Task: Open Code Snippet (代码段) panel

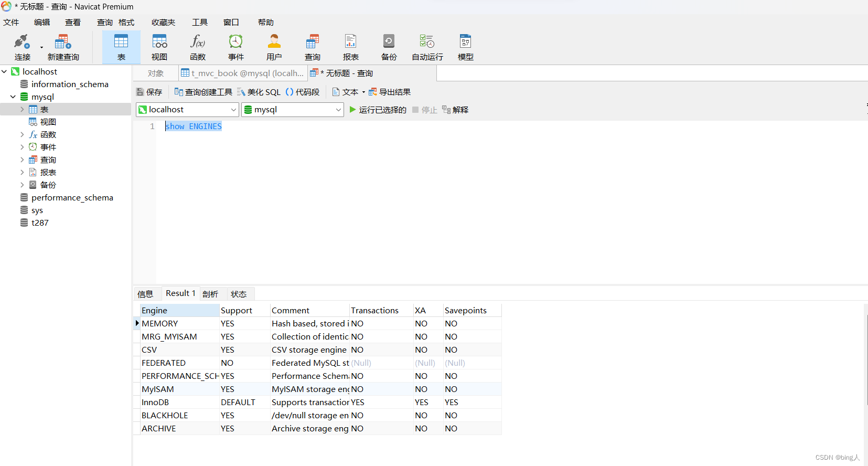Action: (x=303, y=92)
